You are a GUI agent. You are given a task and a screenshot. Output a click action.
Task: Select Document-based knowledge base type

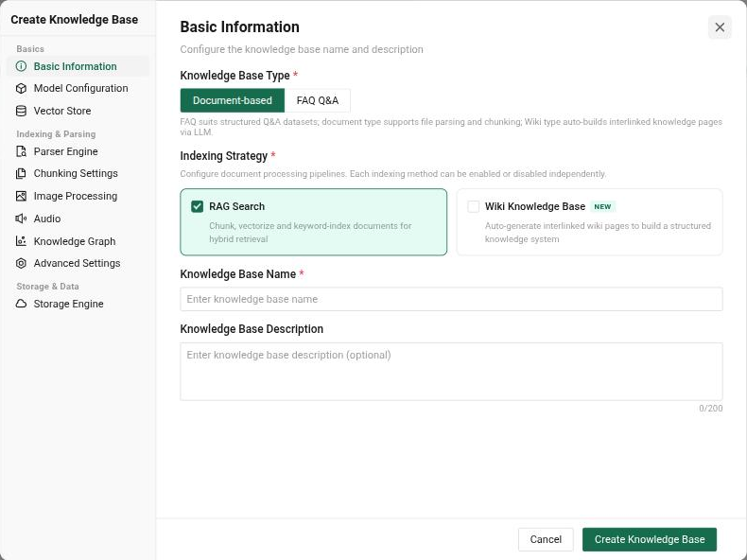click(233, 100)
